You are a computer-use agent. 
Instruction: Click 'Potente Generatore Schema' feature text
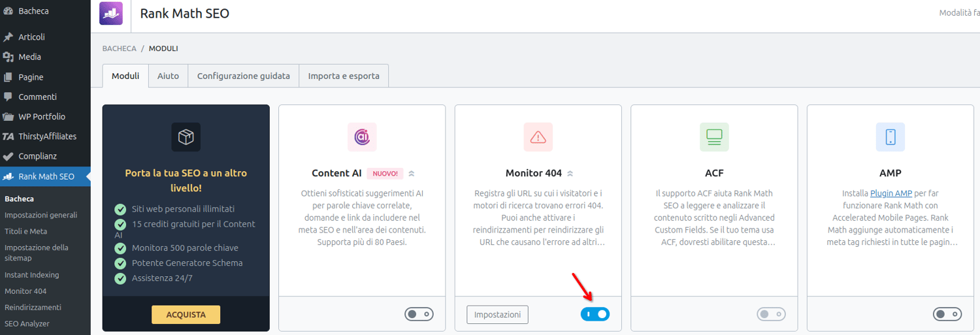pyautogui.click(x=187, y=263)
